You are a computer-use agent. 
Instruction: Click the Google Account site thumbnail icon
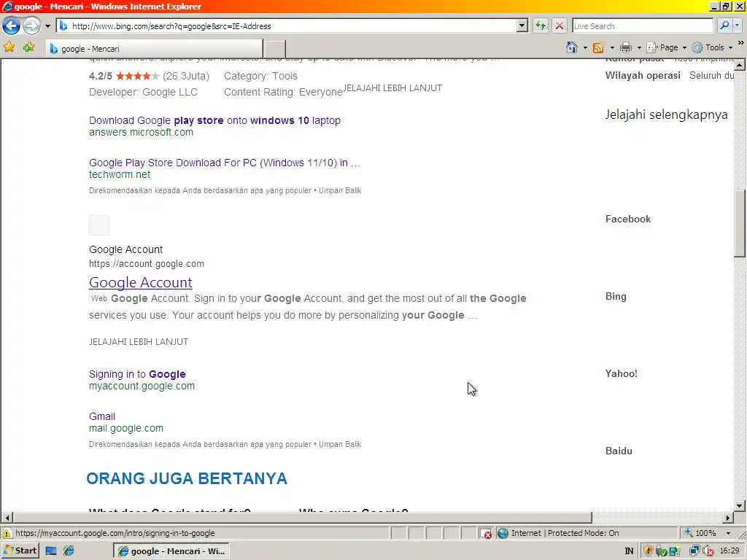[x=99, y=225]
